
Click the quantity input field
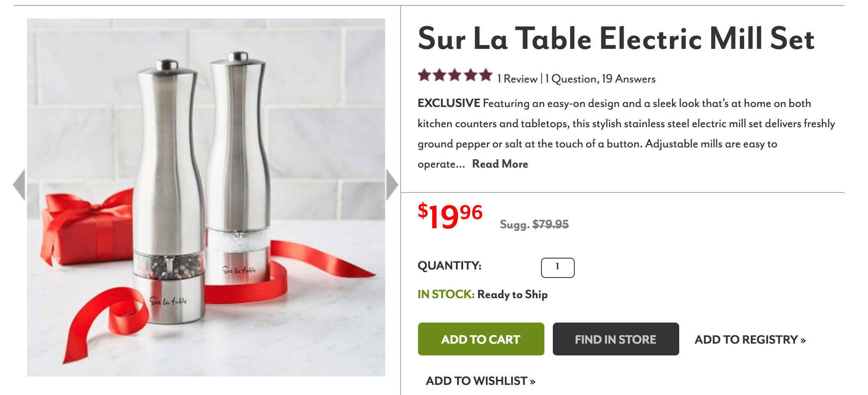[558, 267]
